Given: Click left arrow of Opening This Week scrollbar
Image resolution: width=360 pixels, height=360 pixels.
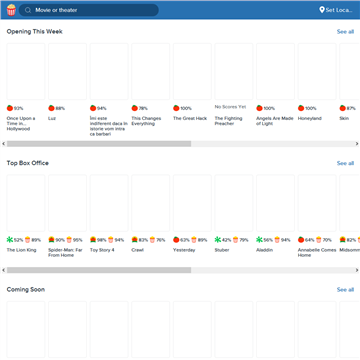Looking at the screenshot, I should click(3, 144).
